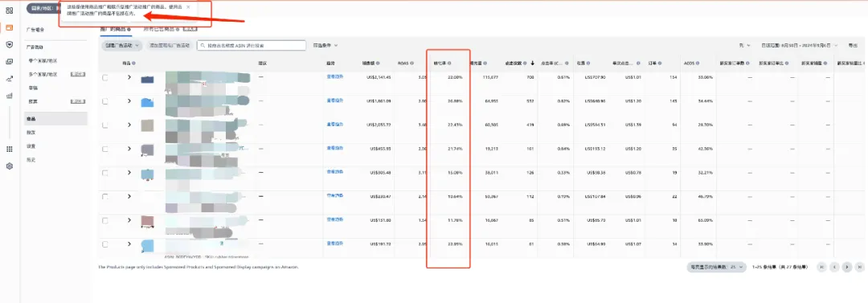Expand the product row with US$455.95 sales

pyautogui.click(x=129, y=149)
